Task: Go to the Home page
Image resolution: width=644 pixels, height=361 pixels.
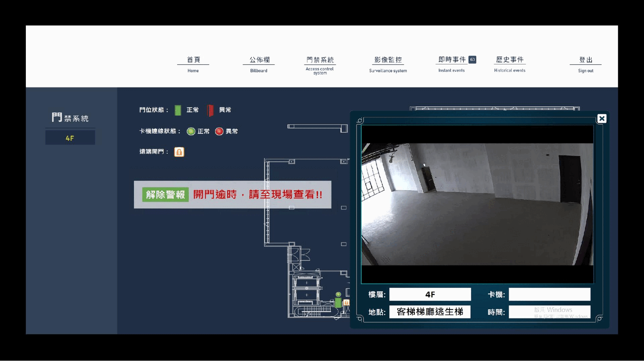Action: (x=193, y=64)
